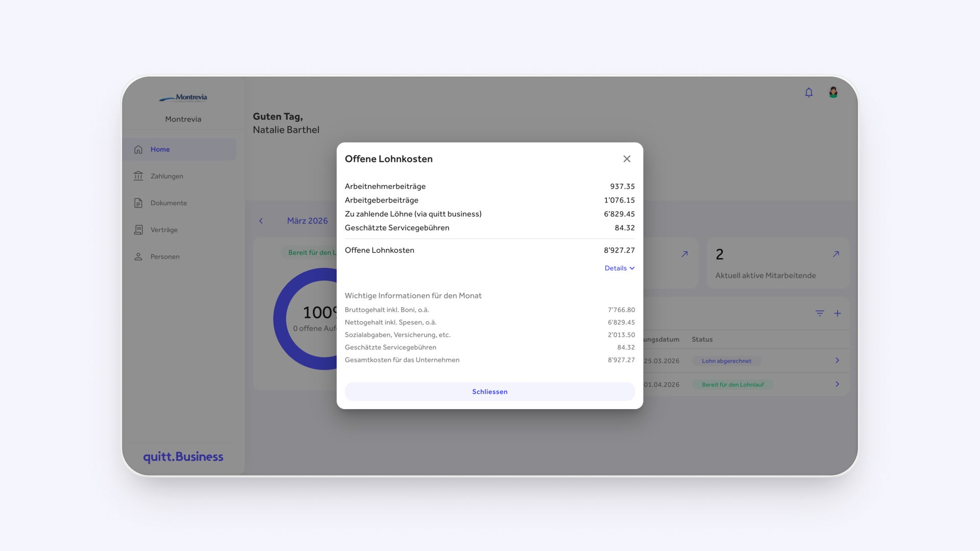
Task: Expand the Bereit für den Lohnlauf row chevron
Action: [x=837, y=384]
